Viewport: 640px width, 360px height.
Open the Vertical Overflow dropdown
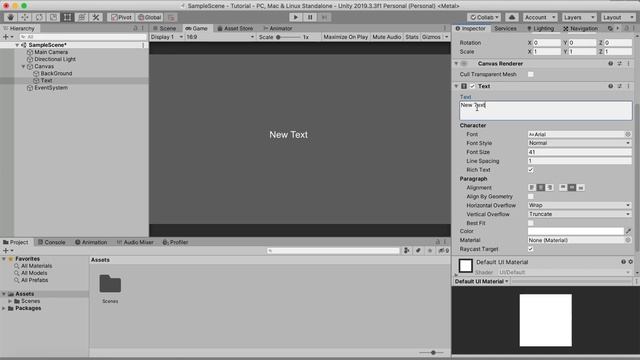(x=579, y=214)
